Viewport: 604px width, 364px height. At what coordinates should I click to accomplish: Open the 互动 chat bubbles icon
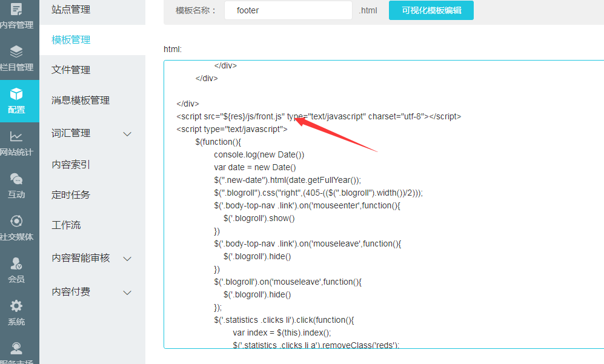tap(16, 179)
